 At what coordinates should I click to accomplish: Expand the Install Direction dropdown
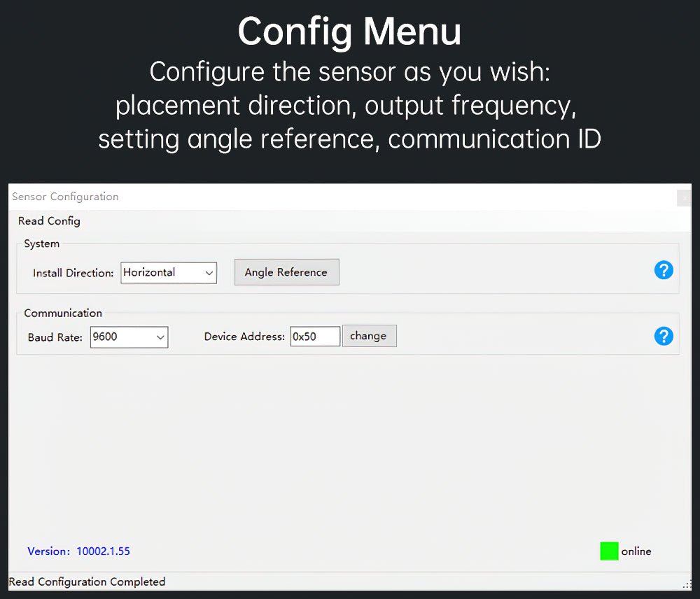209,273
